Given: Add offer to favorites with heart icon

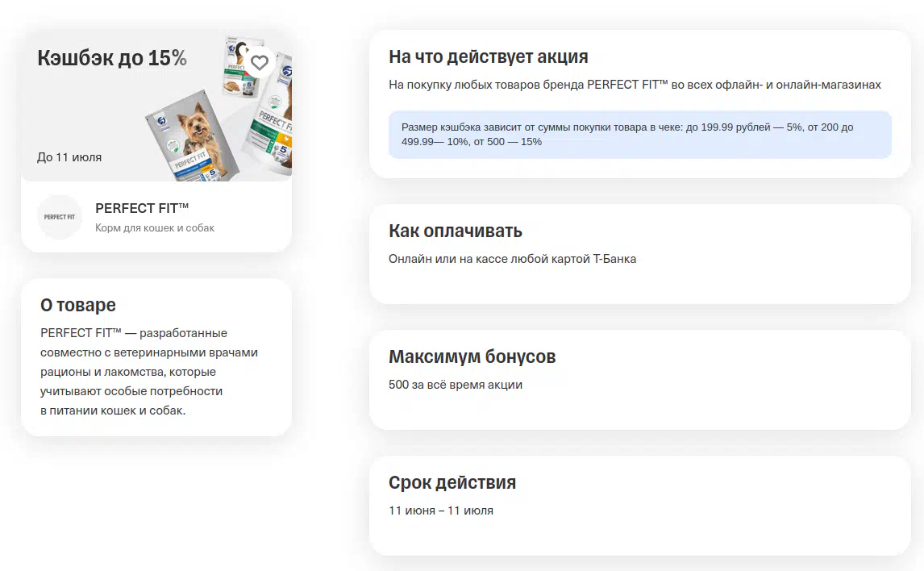Looking at the screenshot, I should 260,62.
